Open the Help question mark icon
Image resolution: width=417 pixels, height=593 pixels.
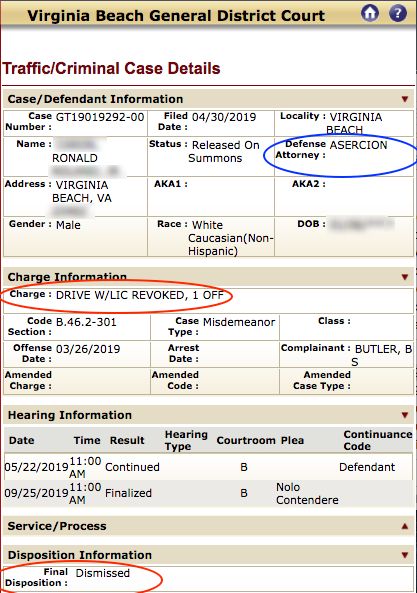(398, 13)
